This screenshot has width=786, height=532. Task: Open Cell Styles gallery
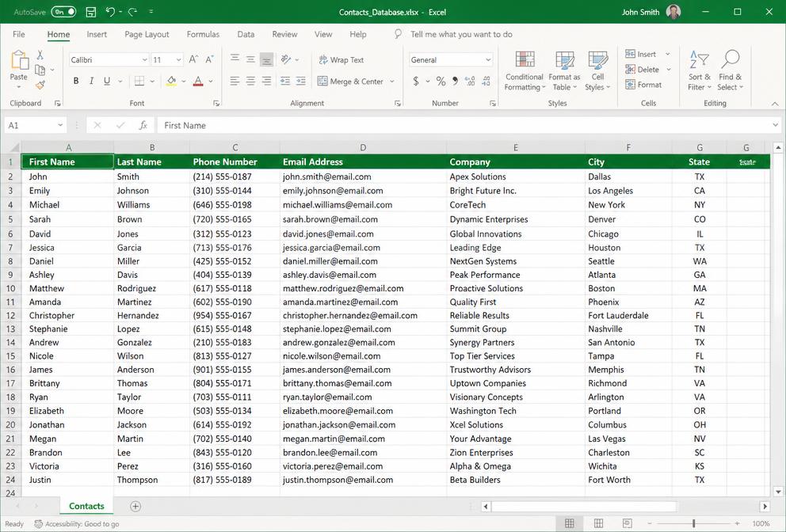pos(597,70)
